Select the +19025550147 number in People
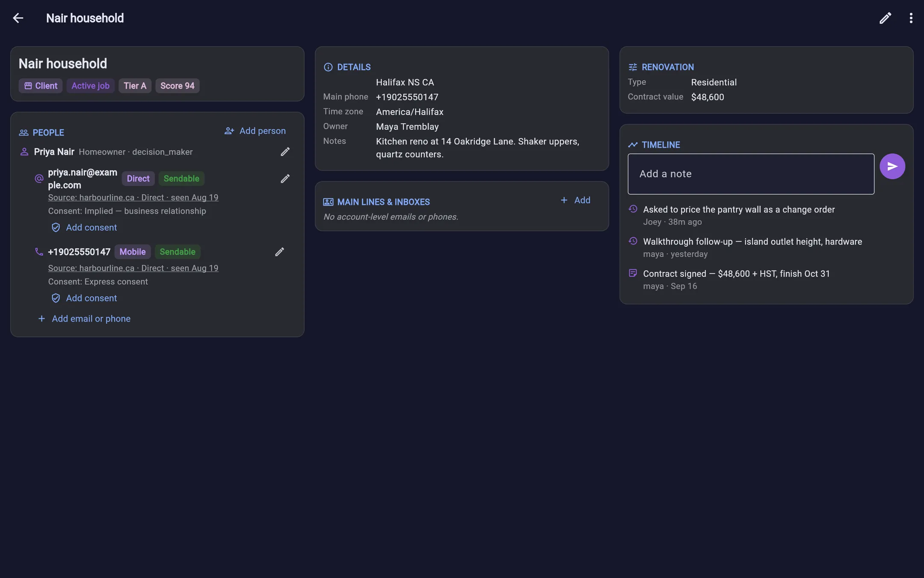The width and height of the screenshot is (924, 578). (79, 252)
